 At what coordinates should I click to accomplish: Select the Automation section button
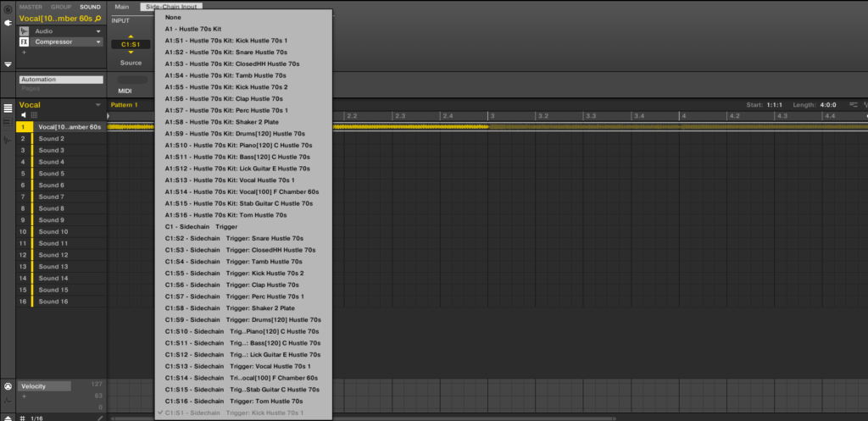[x=61, y=80]
